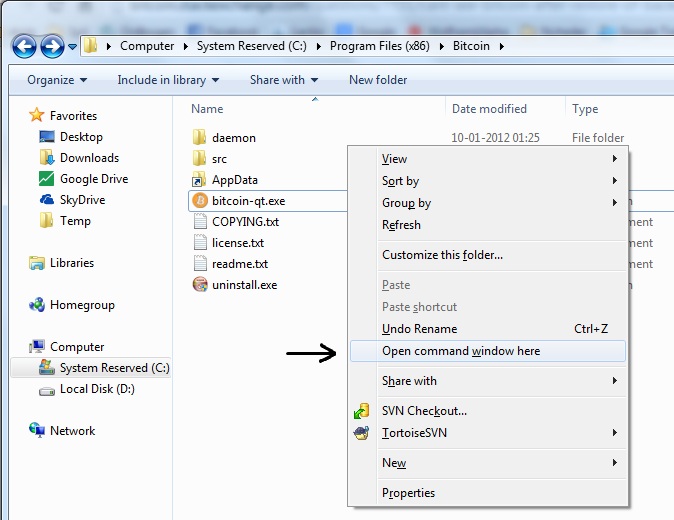
Task: Sort by the Type column header
Action: click(585, 109)
